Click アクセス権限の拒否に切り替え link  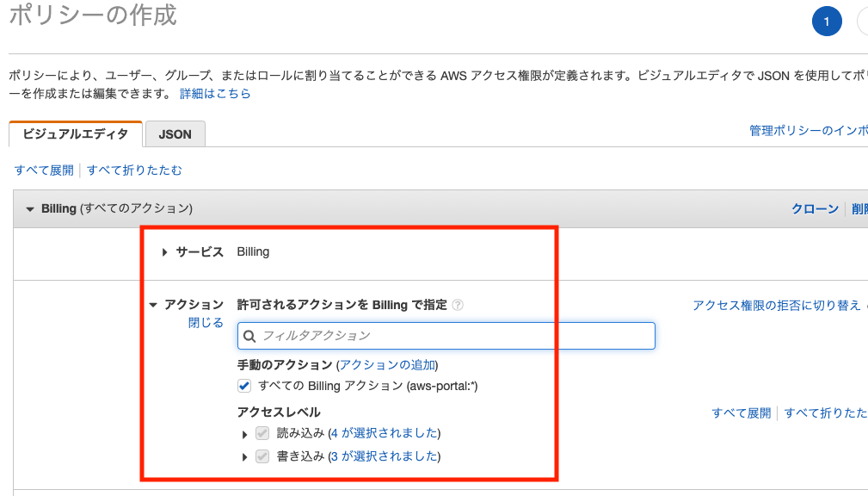click(777, 306)
